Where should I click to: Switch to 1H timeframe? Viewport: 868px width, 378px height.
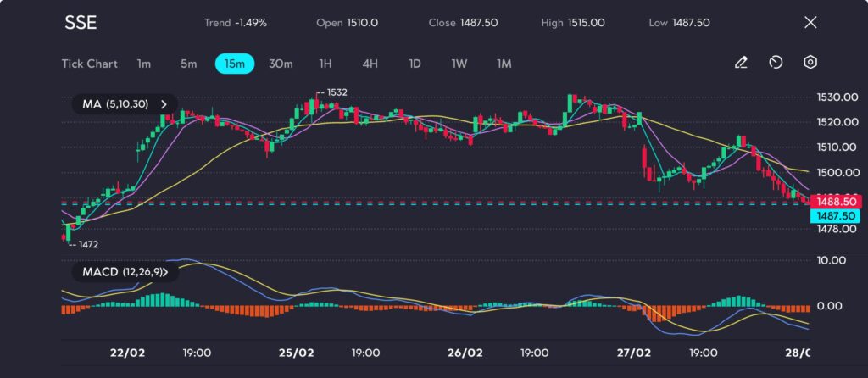(x=325, y=64)
